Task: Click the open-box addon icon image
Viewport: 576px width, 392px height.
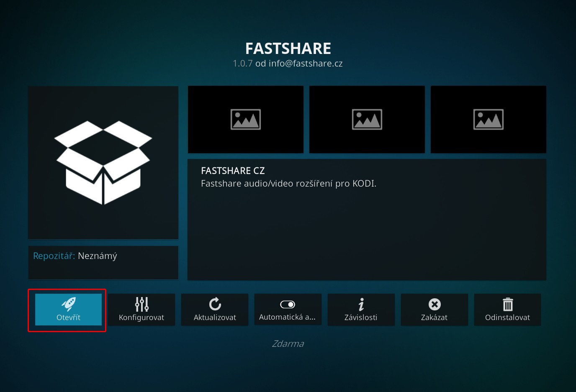Action: [x=103, y=163]
